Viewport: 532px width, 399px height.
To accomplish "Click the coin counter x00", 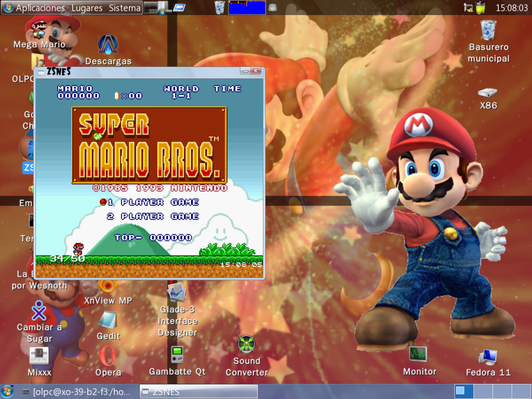I will [129, 96].
